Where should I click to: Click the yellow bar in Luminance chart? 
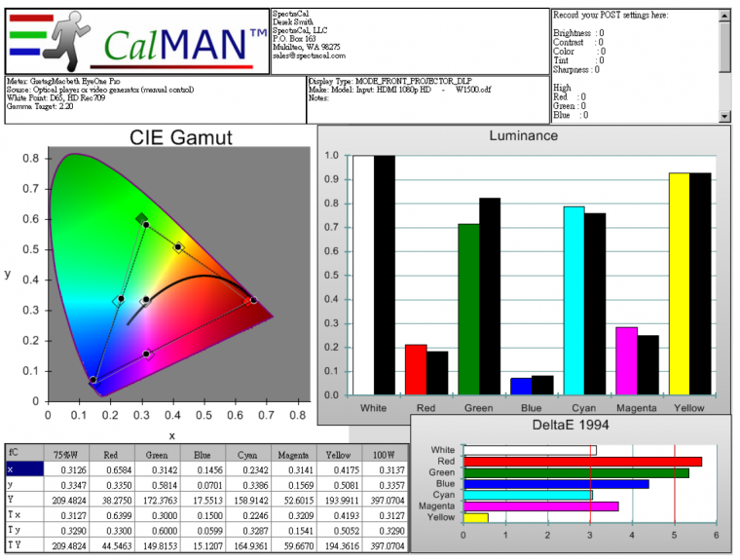click(x=678, y=282)
